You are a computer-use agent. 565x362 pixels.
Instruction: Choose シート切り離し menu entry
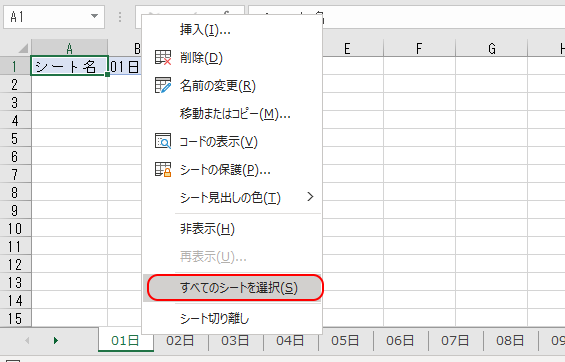pos(232,319)
